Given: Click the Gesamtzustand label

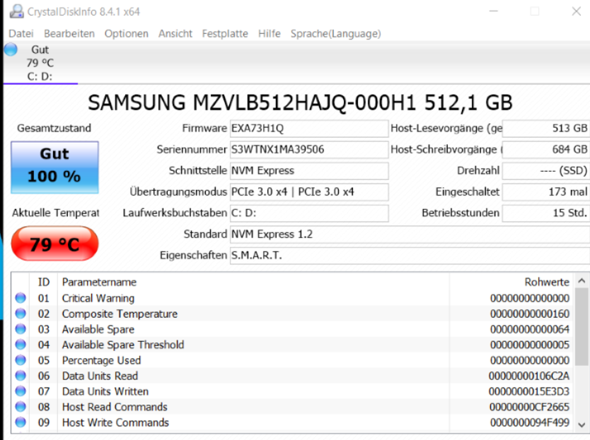Looking at the screenshot, I should [x=54, y=128].
